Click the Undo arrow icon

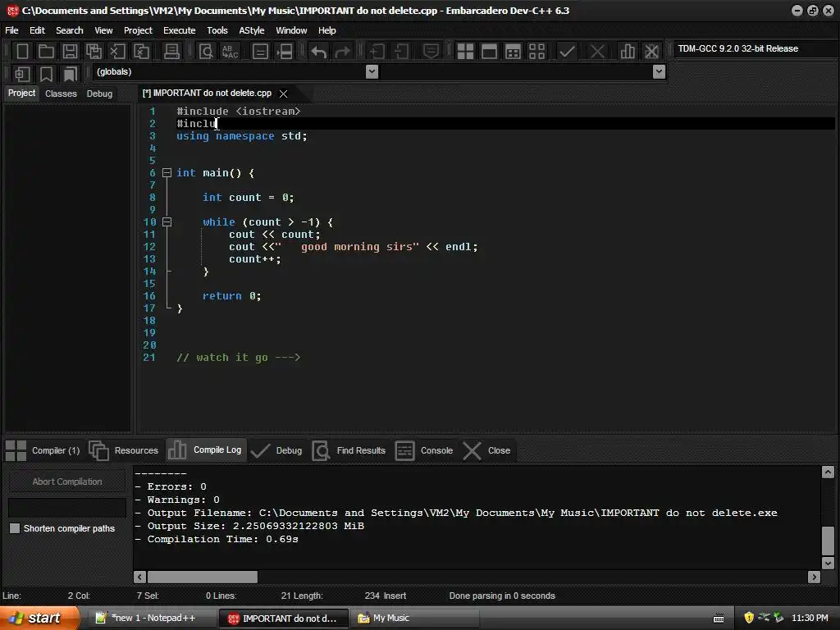(x=319, y=52)
